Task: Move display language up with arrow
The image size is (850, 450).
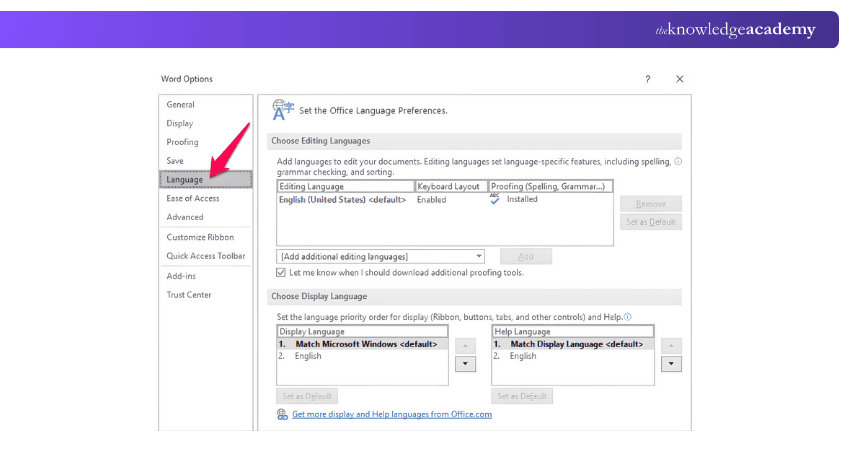Action: pos(465,345)
